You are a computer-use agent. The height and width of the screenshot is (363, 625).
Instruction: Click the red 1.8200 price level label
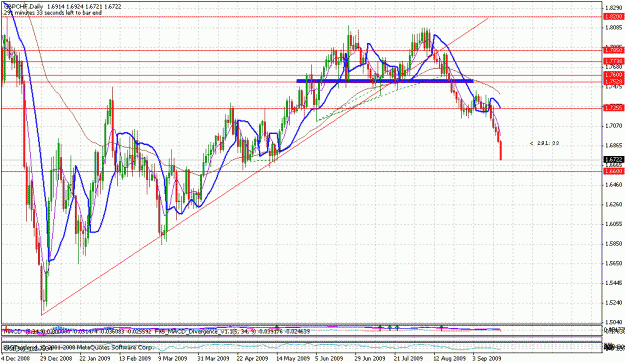pyautogui.click(x=613, y=17)
